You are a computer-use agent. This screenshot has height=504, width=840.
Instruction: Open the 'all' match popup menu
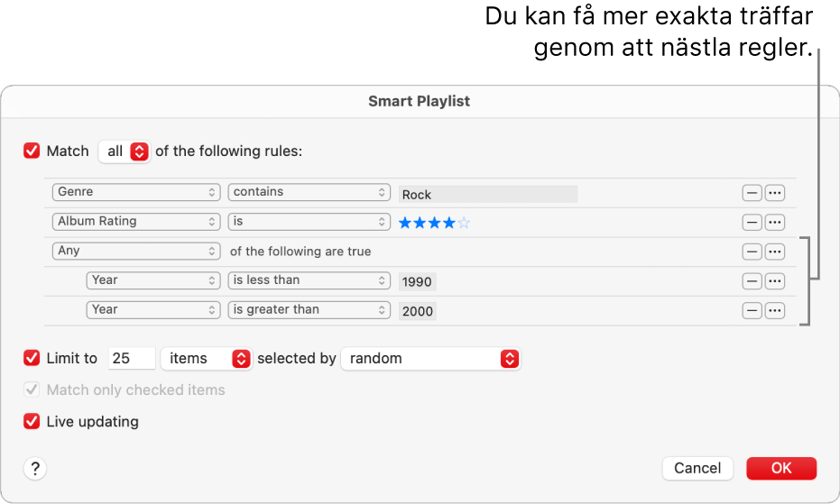coord(126,151)
